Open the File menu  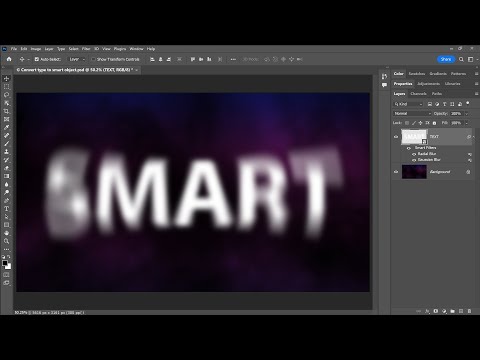point(14,49)
